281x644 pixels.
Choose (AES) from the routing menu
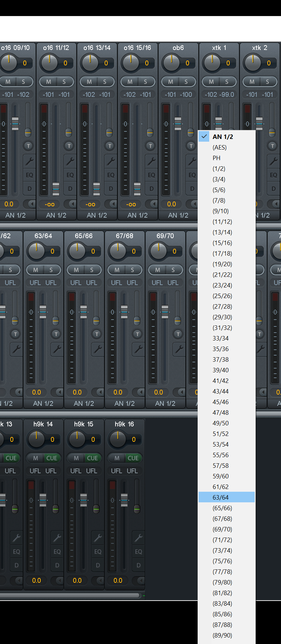point(227,147)
